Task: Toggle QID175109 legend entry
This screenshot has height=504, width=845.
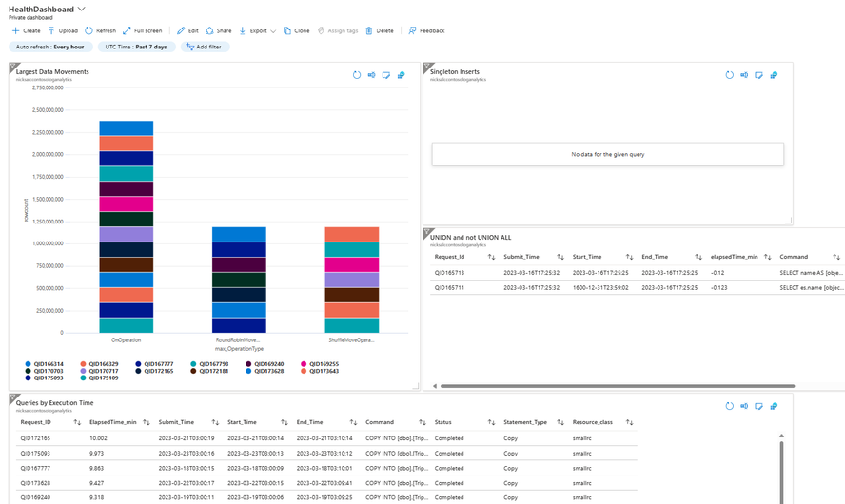Action: point(99,378)
